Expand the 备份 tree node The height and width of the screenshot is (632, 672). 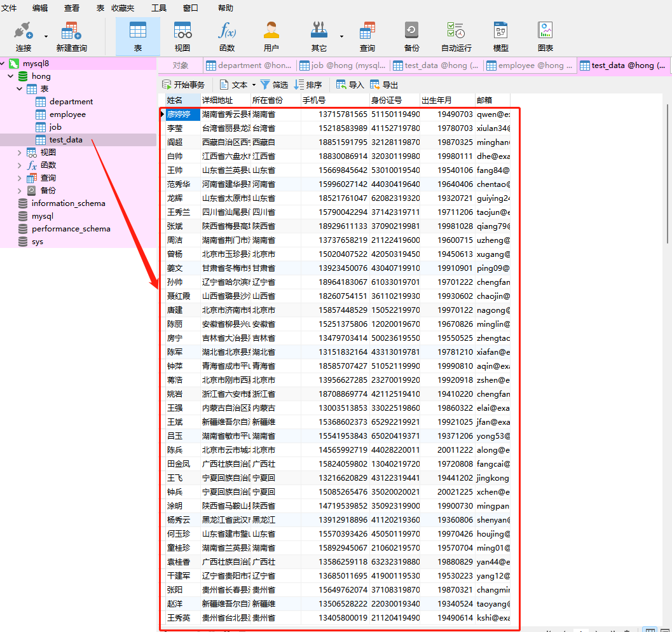point(19,190)
